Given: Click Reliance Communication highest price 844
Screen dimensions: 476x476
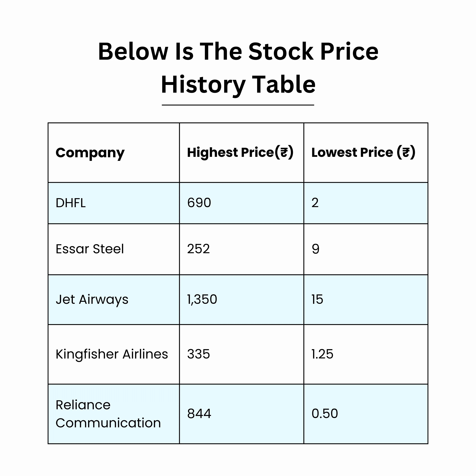Looking at the screenshot, I should coord(199,414).
